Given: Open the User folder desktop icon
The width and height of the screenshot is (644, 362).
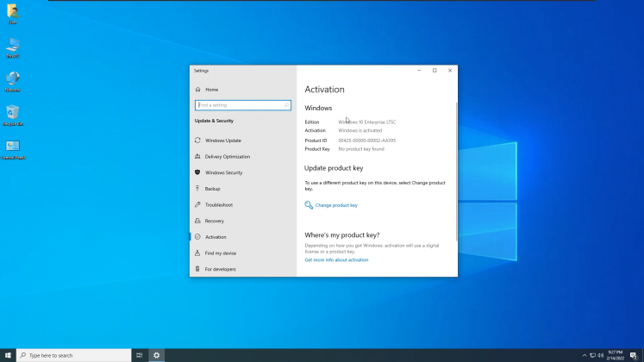Looking at the screenshot, I should pyautogui.click(x=12, y=14).
